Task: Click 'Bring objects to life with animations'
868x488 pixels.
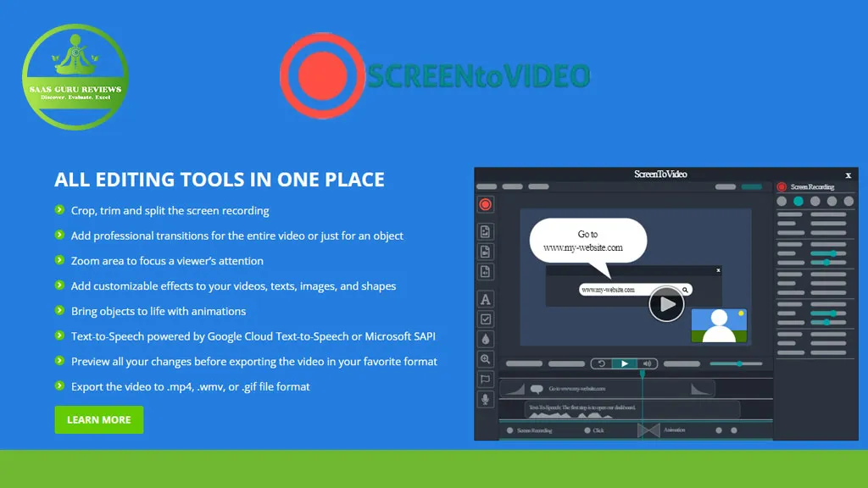Action: tap(159, 312)
